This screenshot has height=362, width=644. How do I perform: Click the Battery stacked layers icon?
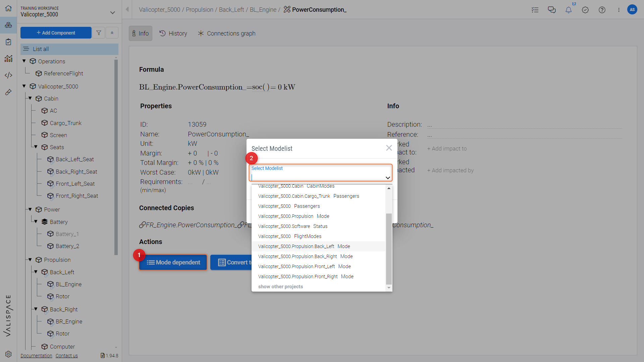[45, 222]
